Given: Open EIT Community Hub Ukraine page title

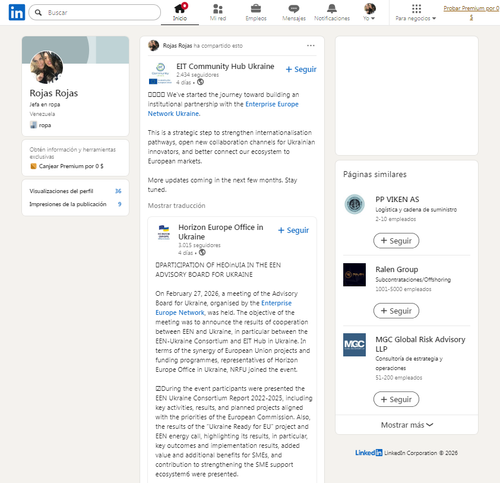Looking at the screenshot, I should click(x=225, y=66).
